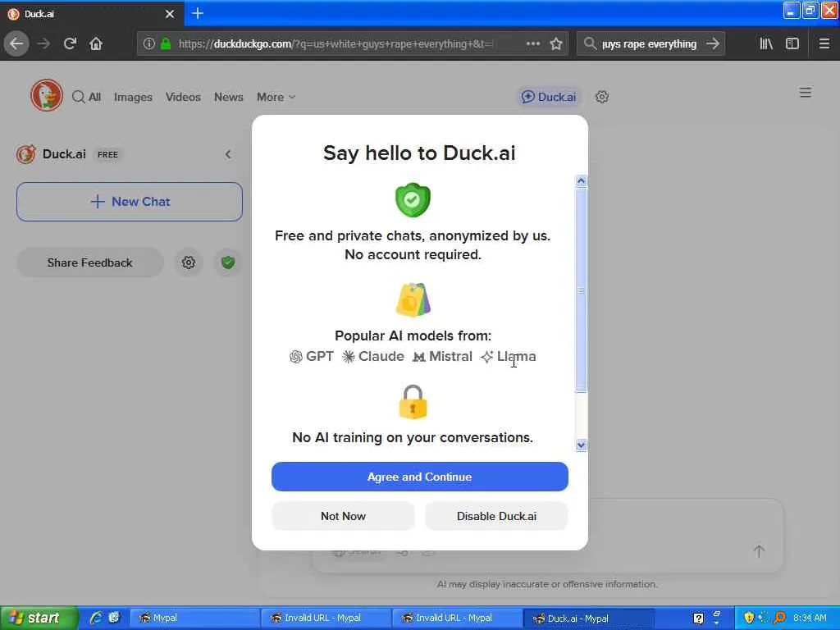The height and width of the screenshot is (630, 840).
Task: Launch Internet Explorer from quick launch
Action: click(96, 618)
